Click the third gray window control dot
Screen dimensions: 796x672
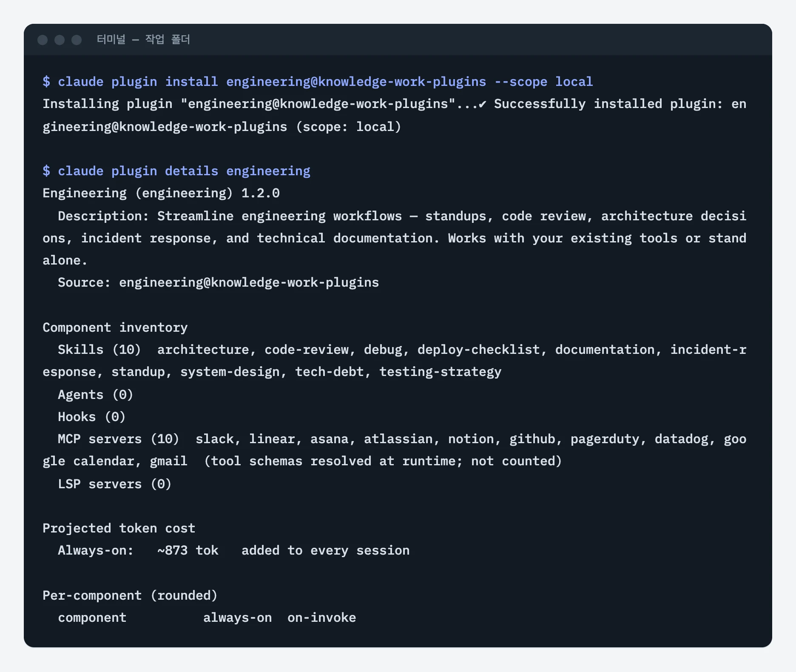77,40
